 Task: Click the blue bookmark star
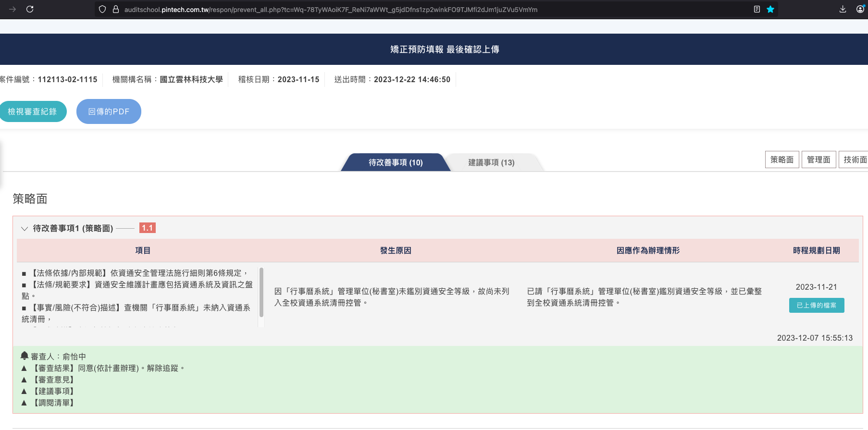click(x=770, y=9)
